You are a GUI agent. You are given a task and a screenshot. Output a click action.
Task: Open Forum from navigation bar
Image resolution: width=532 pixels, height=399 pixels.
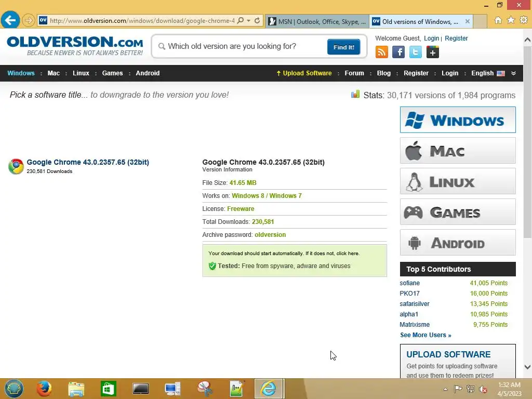click(x=354, y=73)
